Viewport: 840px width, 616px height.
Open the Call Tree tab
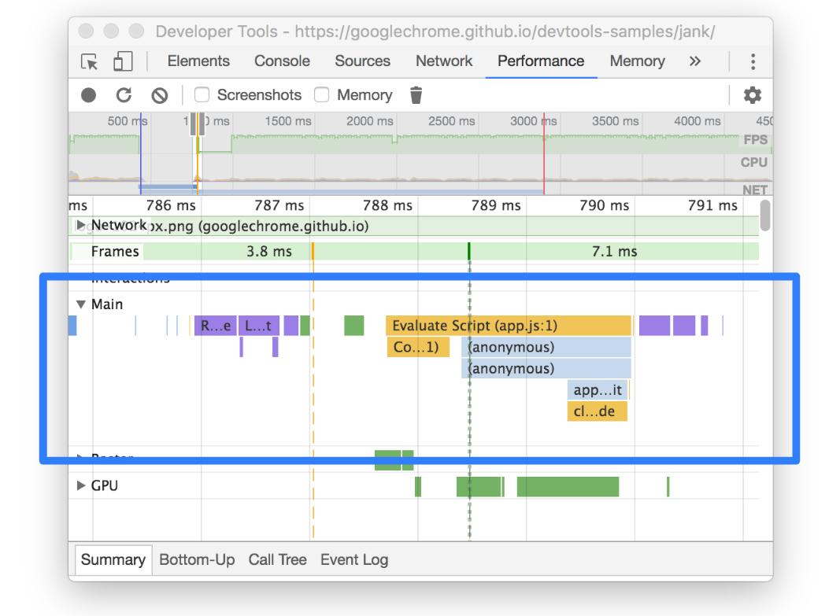(x=277, y=560)
